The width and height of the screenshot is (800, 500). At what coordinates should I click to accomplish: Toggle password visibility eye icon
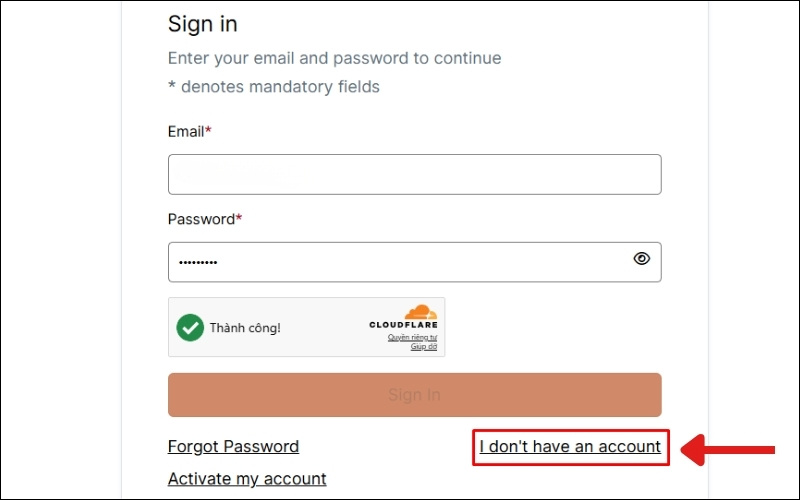(642, 259)
